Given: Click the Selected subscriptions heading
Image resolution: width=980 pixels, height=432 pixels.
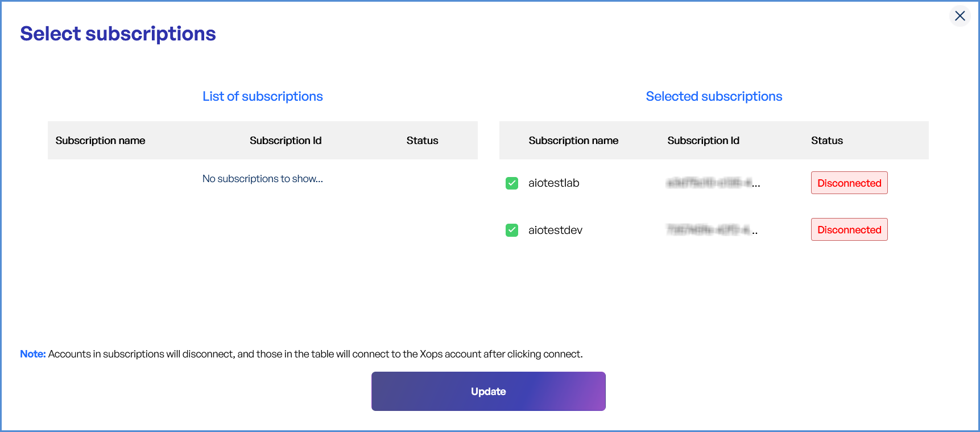Looking at the screenshot, I should (714, 97).
